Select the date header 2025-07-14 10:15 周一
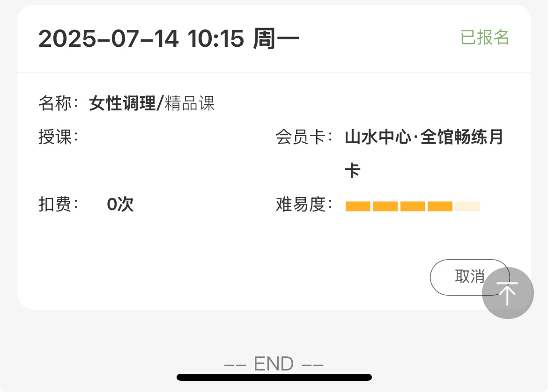548x392 pixels. pos(169,38)
